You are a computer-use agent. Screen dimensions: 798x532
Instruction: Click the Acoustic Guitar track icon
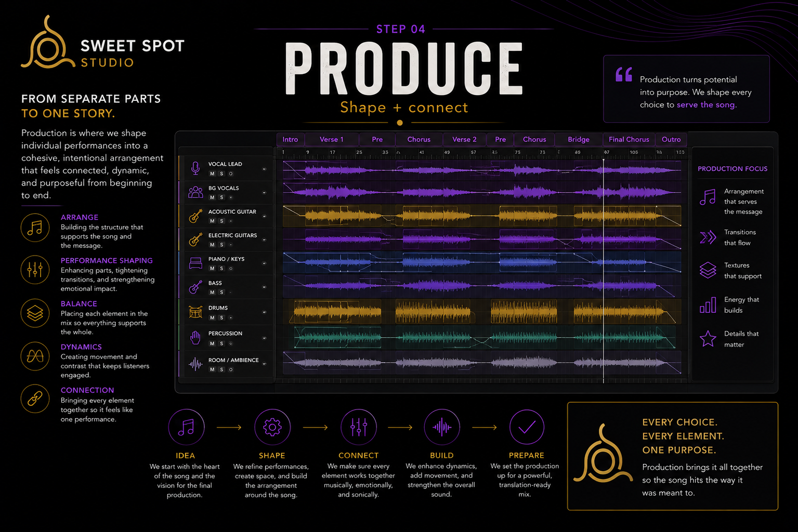[x=195, y=216]
